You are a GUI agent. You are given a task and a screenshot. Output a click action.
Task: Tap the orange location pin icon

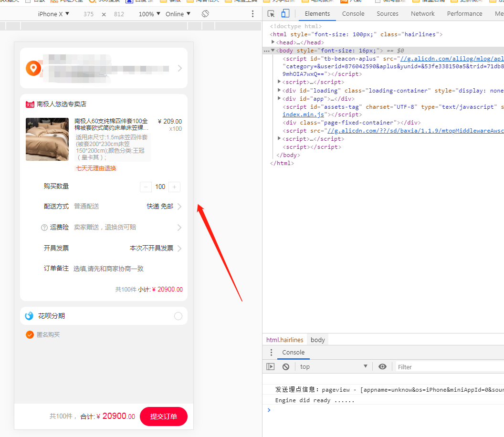[33, 68]
